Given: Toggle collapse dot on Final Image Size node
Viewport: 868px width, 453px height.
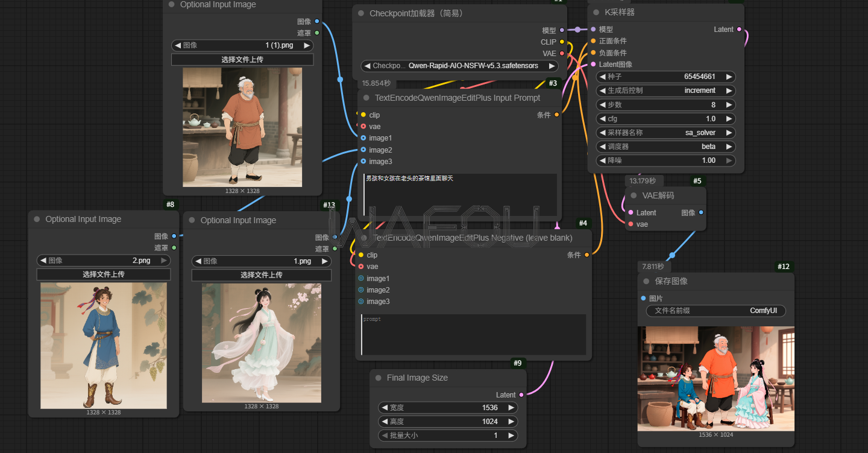Looking at the screenshot, I should pos(379,378).
